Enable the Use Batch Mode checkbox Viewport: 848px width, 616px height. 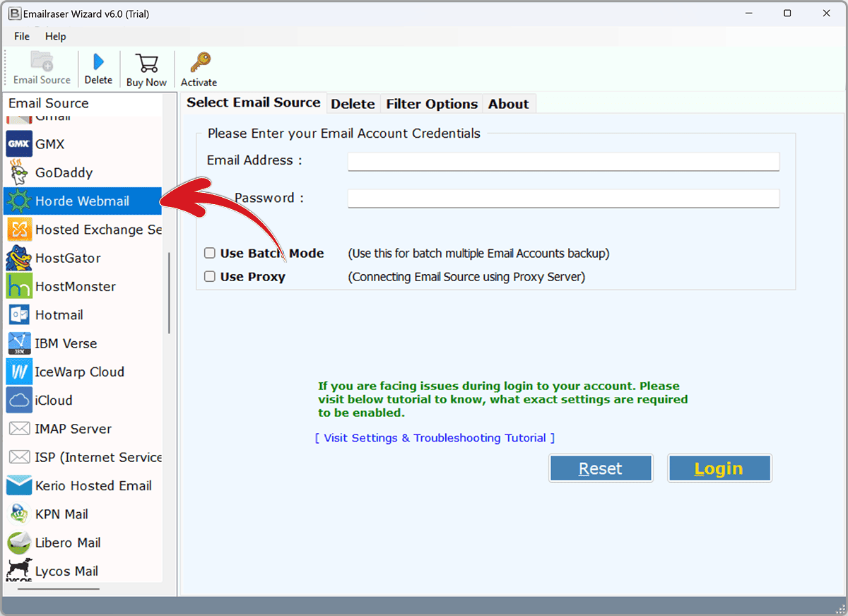210,253
